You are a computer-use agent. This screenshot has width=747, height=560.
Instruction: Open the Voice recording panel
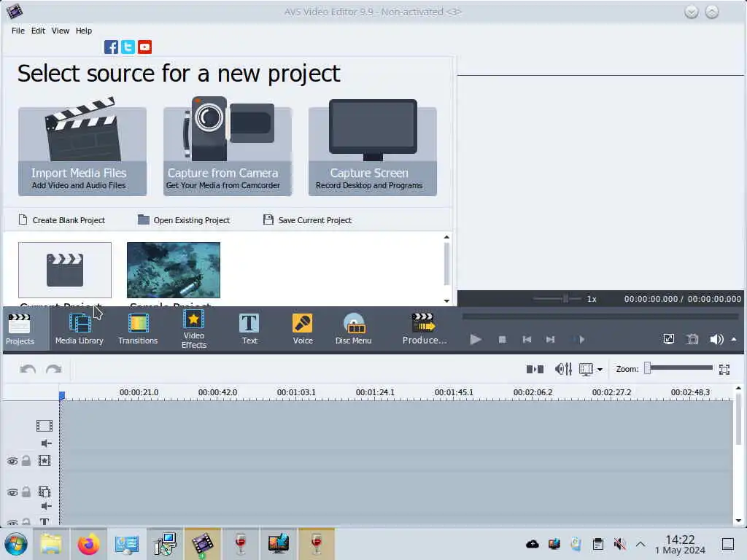(x=303, y=330)
